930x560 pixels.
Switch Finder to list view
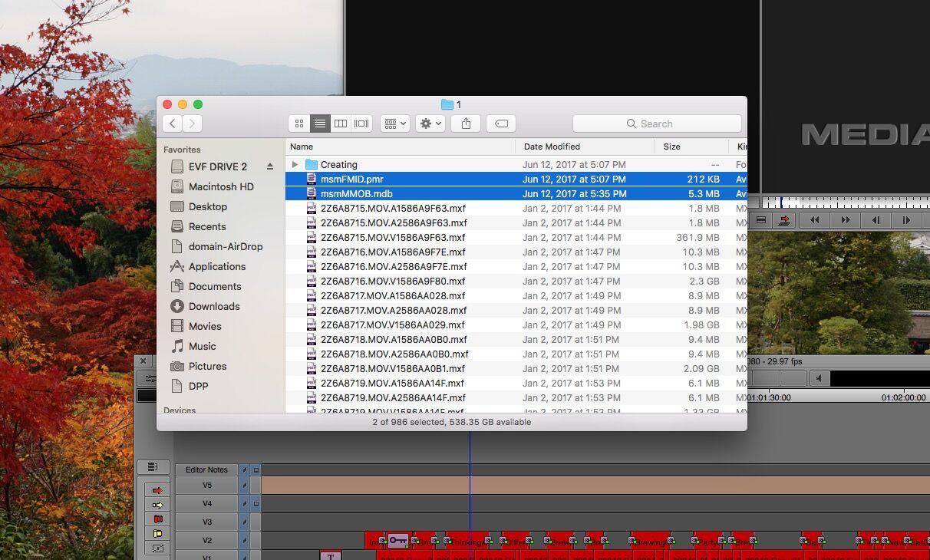(x=320, y=124)
